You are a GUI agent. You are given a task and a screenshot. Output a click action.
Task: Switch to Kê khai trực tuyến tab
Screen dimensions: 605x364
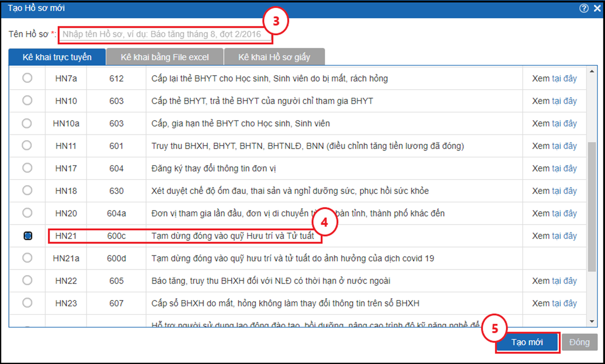57,57
